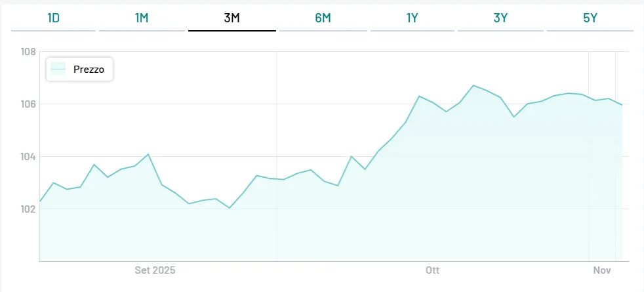Click the Set 2025 x-axis label
644x292 pixels.
155,270
